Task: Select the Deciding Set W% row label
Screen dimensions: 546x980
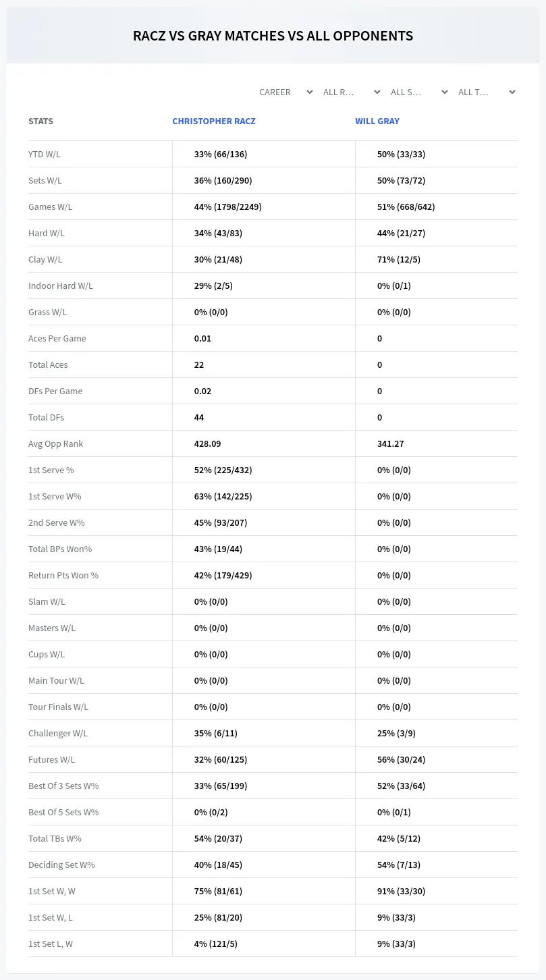Action: click(61, 865)
